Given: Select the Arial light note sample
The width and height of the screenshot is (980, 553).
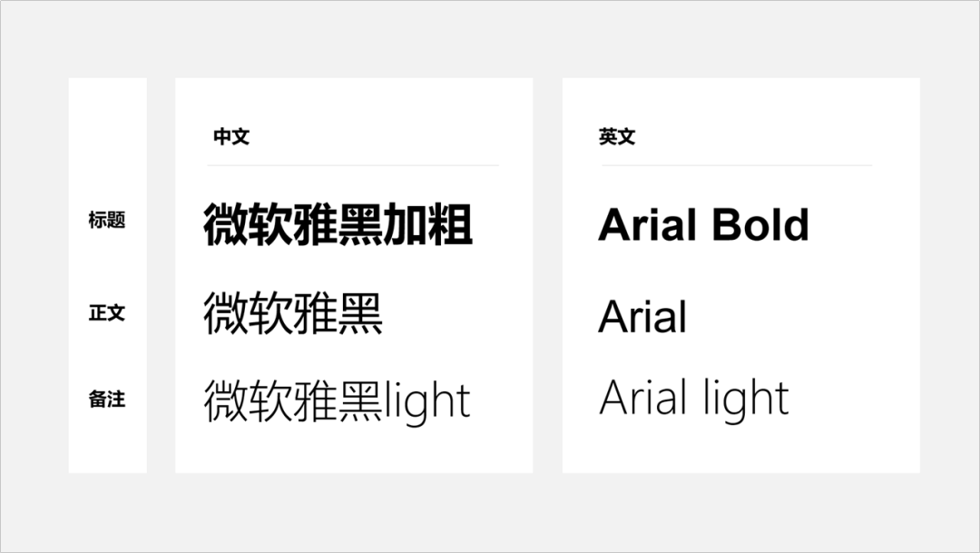Looking at the screenshot, I should coord(694,400).
